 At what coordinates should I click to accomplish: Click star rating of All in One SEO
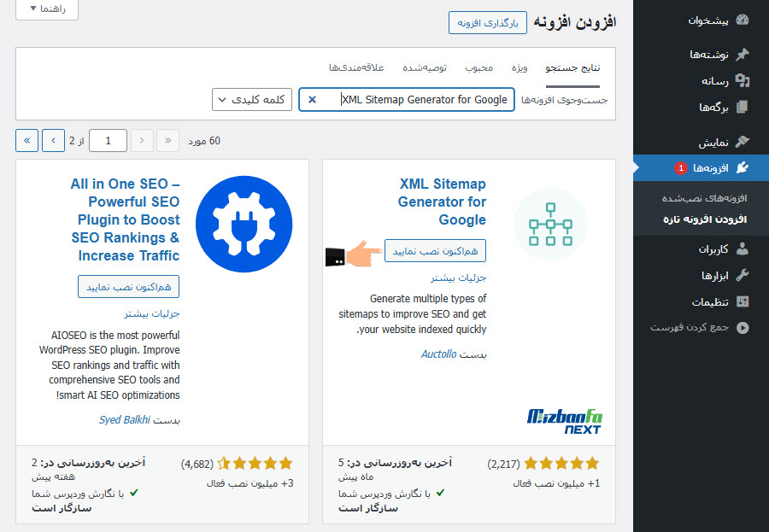click(255, 464)
